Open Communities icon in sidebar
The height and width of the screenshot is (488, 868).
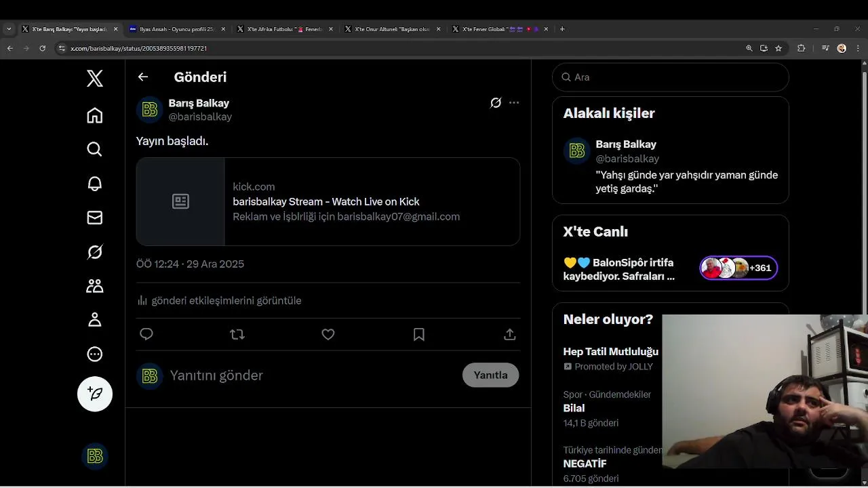pos(95,286)
